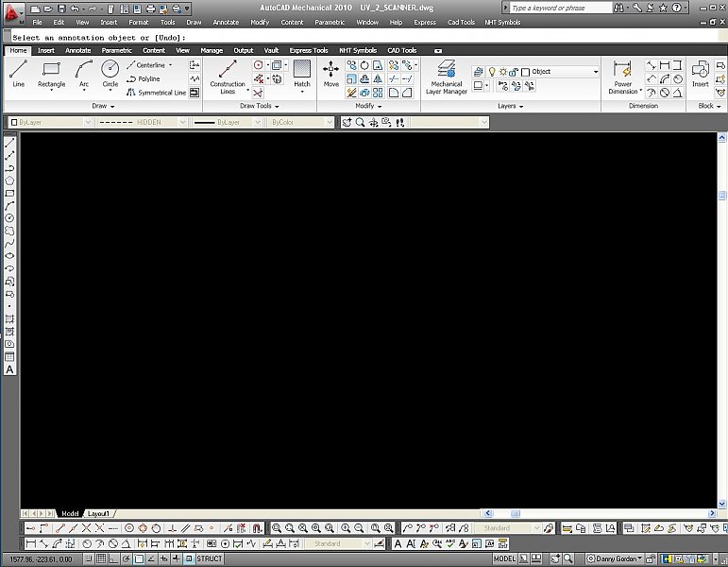Click the binoculars search icon in title bar
The height and width of the screenshot is (567, 728).
tap(618, 8)
